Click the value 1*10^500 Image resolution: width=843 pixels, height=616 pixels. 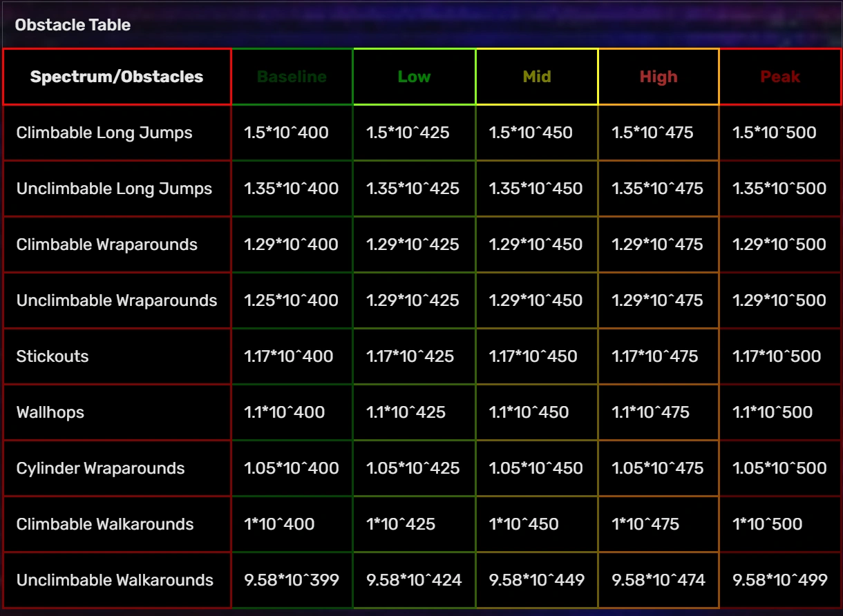tap(767, 524)
